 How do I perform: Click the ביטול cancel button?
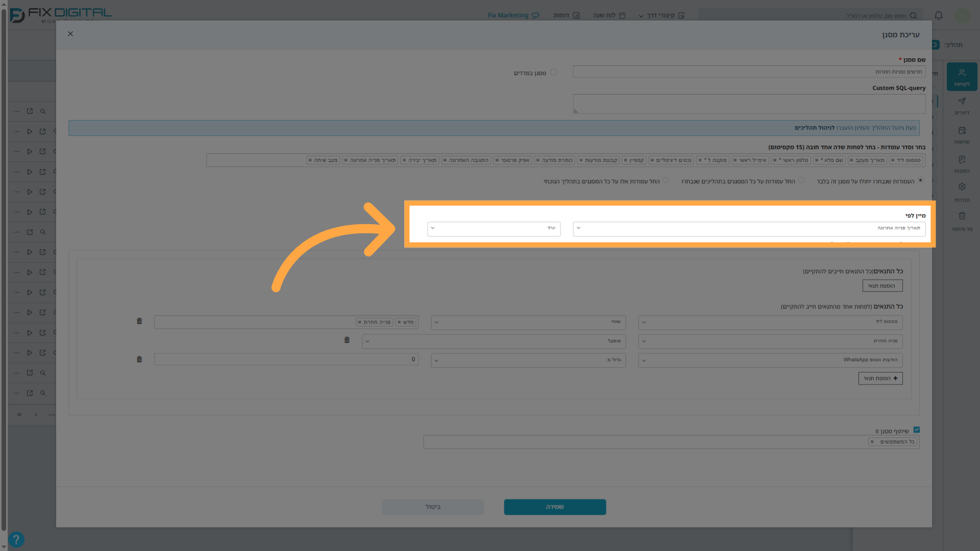click(x=433, y=507)
